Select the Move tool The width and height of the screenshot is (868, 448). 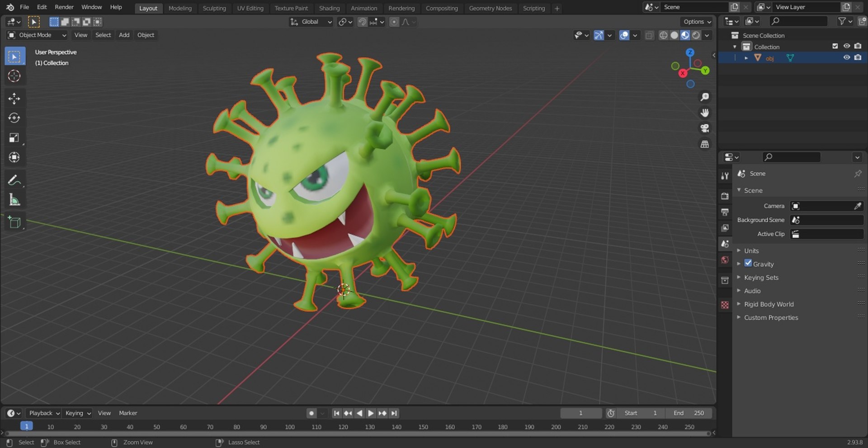pos(14,99)
